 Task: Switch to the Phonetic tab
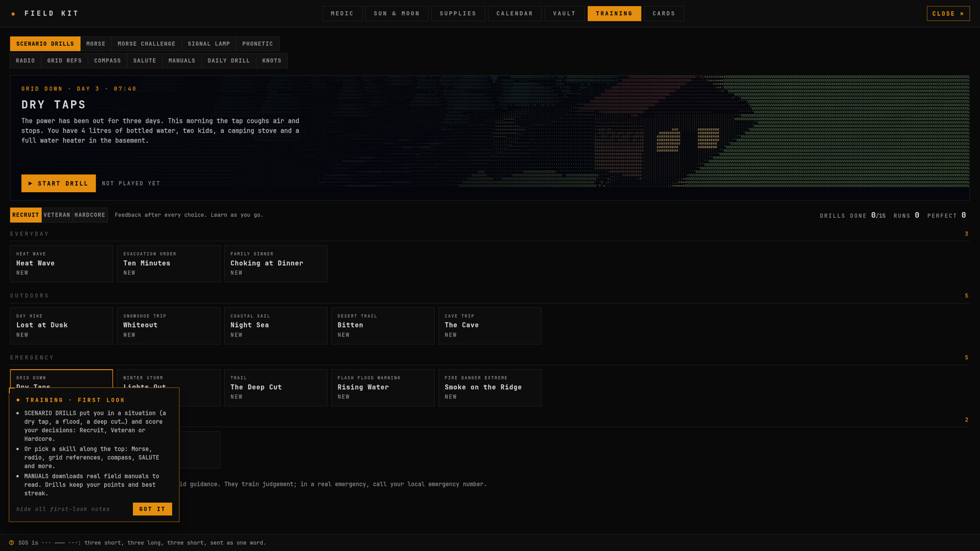258,44
